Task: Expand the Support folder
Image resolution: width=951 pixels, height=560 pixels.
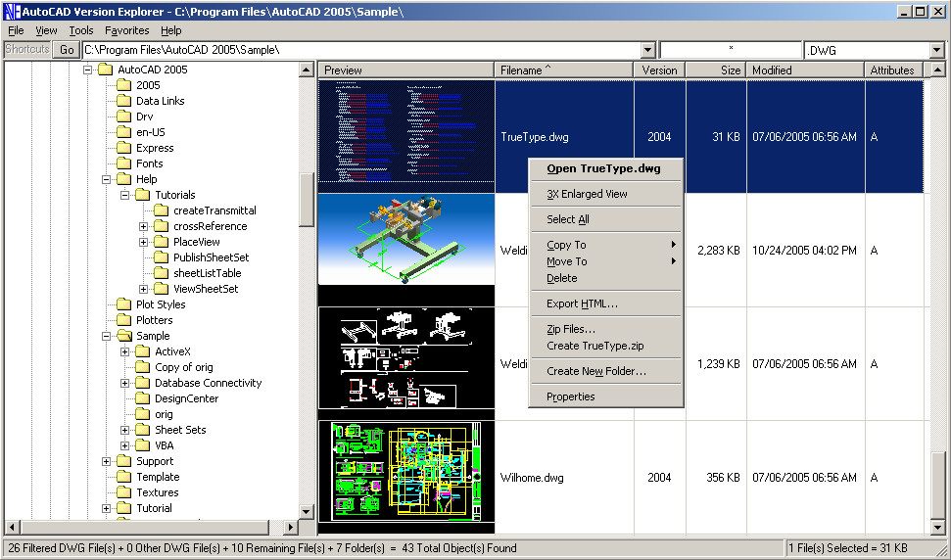Action: coord(106,462)
